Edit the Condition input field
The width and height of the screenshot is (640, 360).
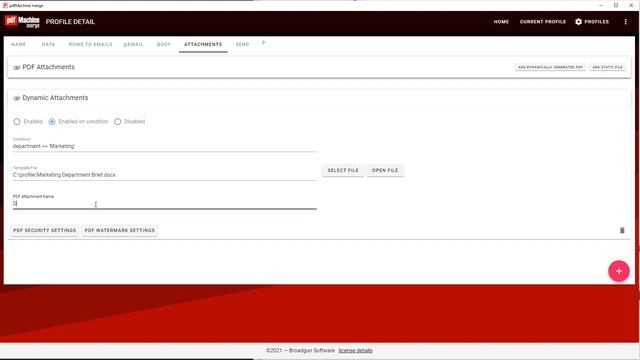164,146
